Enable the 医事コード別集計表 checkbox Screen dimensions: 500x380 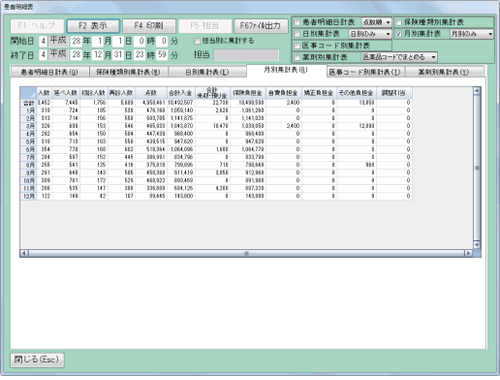coord(297,46)
